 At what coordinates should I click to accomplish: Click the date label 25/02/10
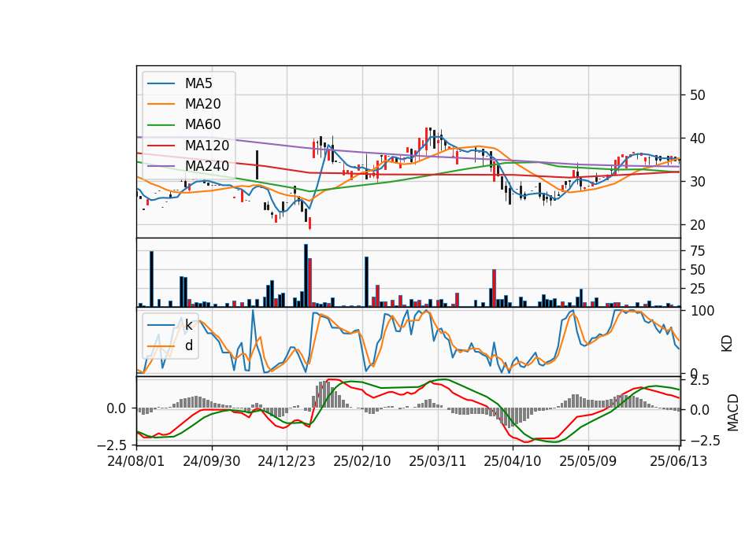pyautogui.click(x=362, y=461)
